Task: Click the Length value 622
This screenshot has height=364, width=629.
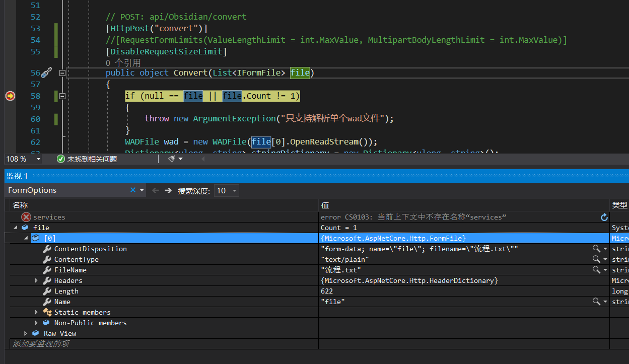Action: [326, 291]
